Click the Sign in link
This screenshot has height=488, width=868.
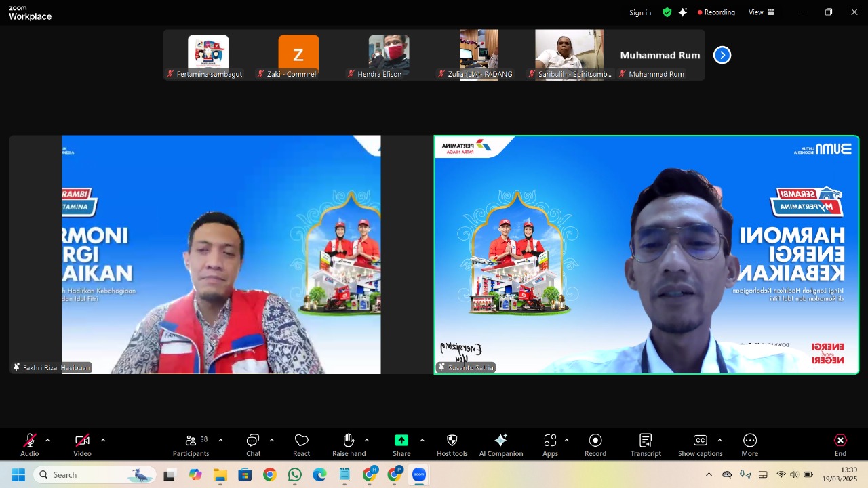point(639,12)
